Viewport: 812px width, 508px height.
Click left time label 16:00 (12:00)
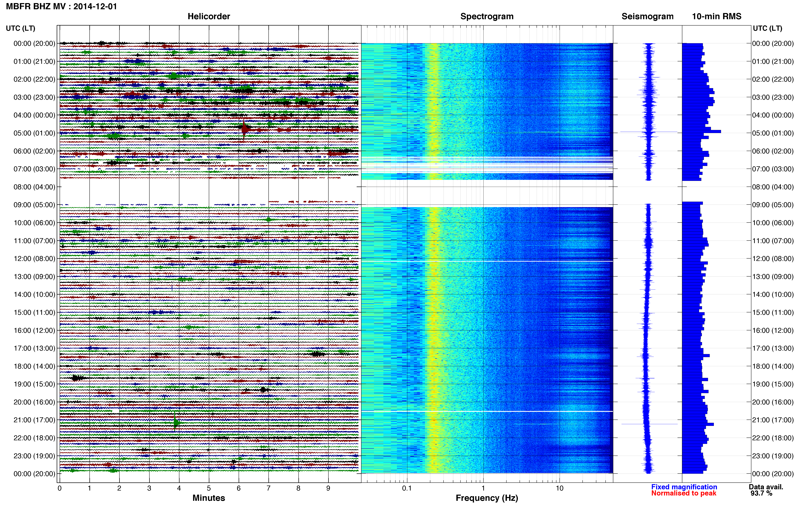click(34, 330)
